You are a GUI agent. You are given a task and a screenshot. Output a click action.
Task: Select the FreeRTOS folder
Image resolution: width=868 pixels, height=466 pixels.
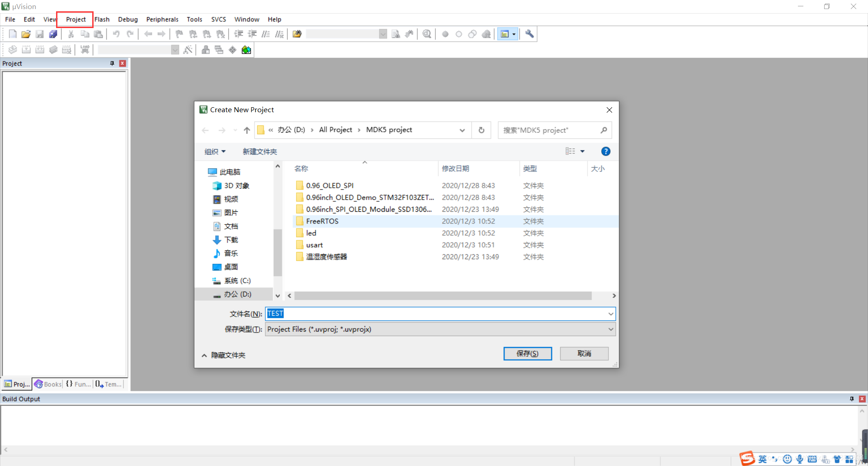(x=455, y=221)
